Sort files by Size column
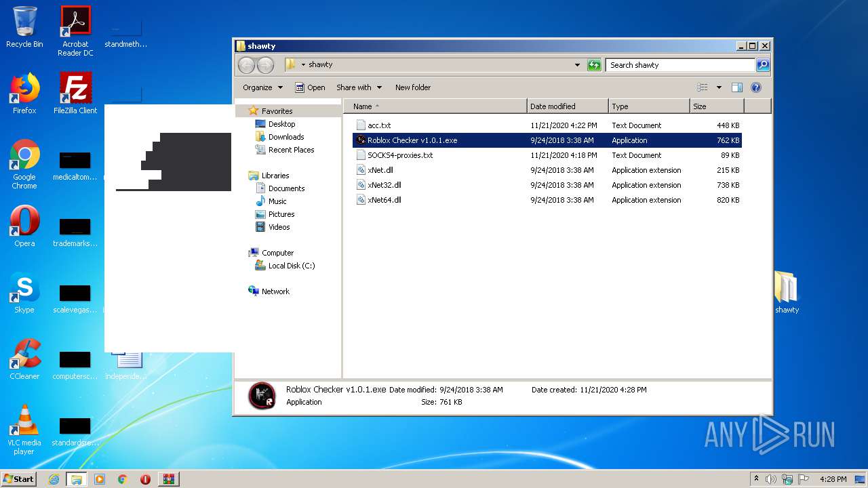 (x=717, y=106)
